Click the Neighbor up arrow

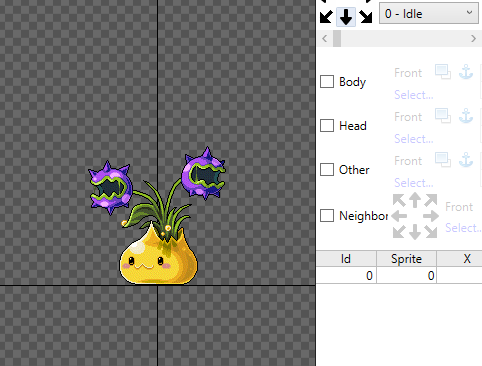click(415, 200)
